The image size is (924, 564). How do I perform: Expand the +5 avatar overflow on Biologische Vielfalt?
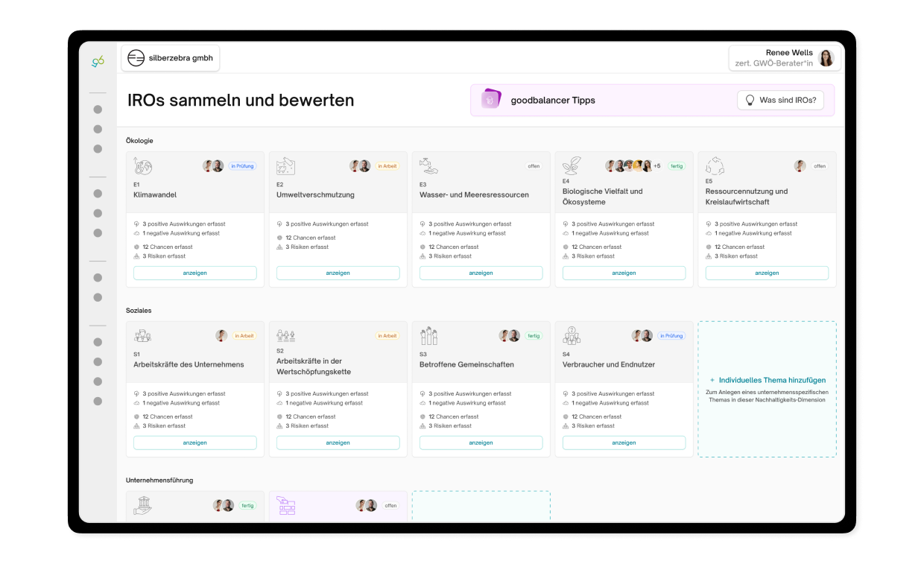[656, 166]
